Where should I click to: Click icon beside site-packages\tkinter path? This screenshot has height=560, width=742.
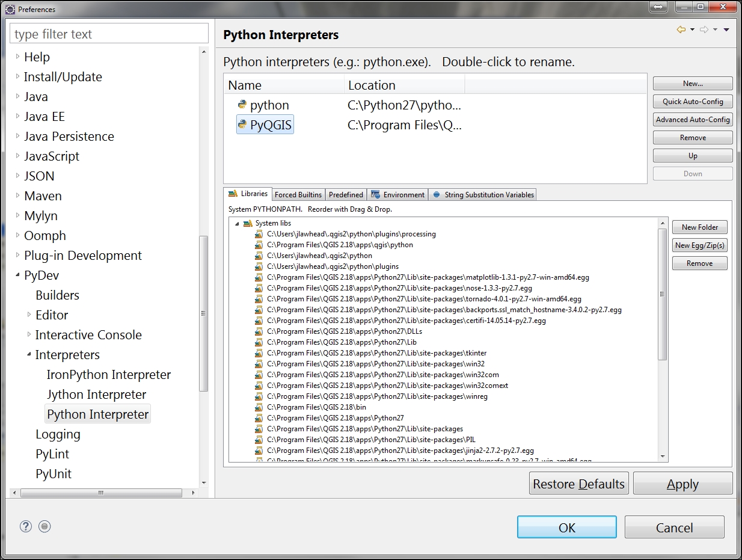259,353
